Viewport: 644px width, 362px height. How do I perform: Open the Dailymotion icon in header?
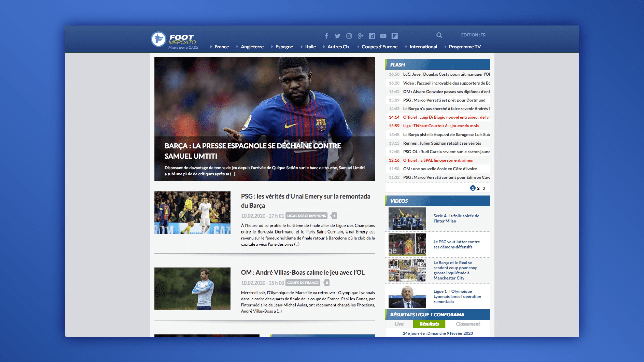pyautogui.click(x=372, y=36)
